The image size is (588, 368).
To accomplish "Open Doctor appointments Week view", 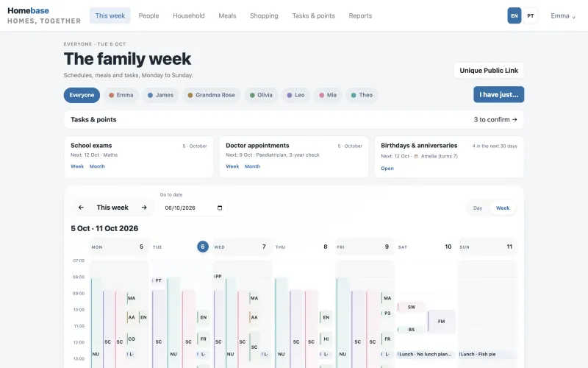I will coord(232,166).
